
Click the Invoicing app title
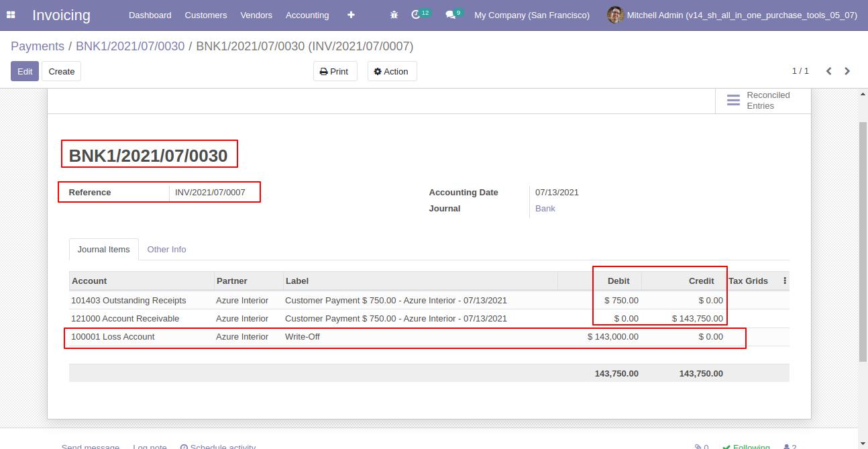61,15
